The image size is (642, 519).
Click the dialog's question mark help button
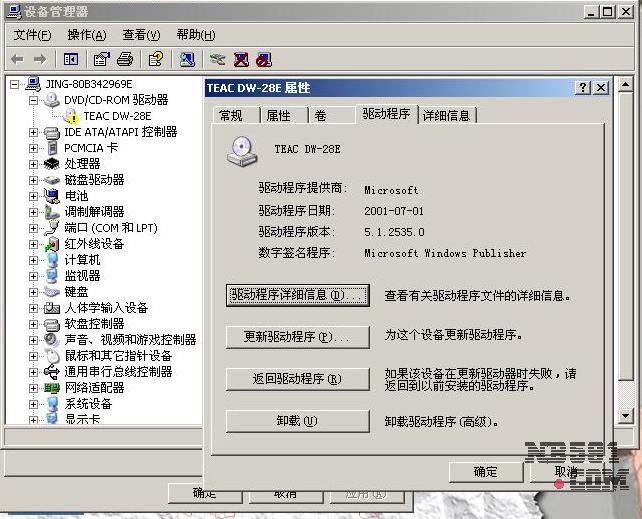[583, 88]
